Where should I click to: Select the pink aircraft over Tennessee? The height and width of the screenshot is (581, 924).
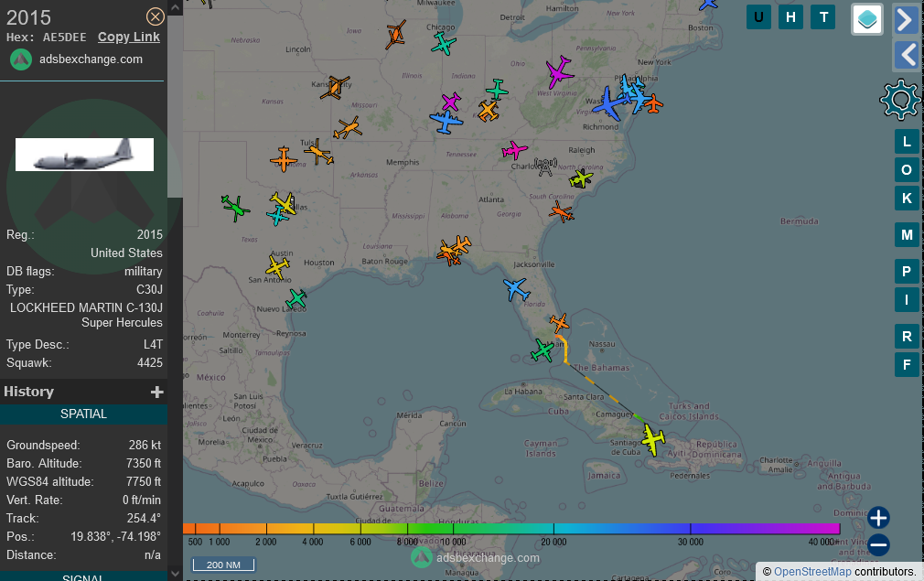[514, 150]
